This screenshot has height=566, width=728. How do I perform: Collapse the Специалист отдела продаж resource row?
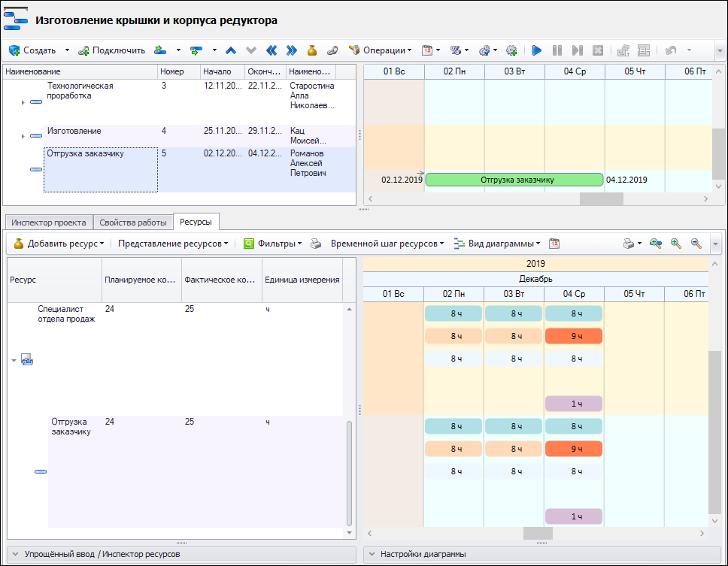click(x=14, y=361)
